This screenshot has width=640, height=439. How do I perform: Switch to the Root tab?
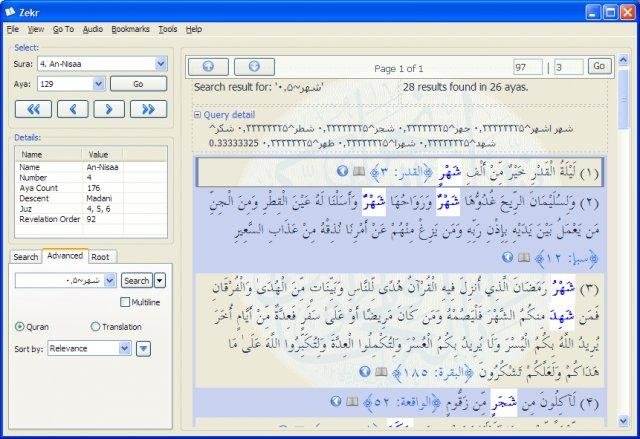(x=100, y=257)
